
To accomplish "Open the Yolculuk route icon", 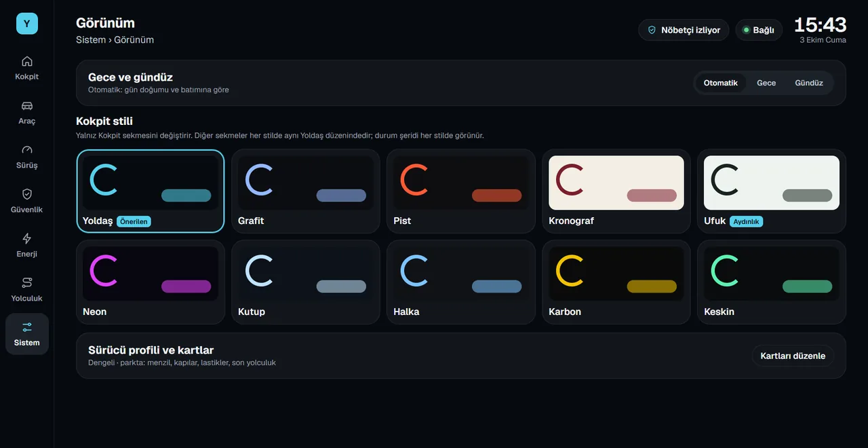I will point(27,282).
